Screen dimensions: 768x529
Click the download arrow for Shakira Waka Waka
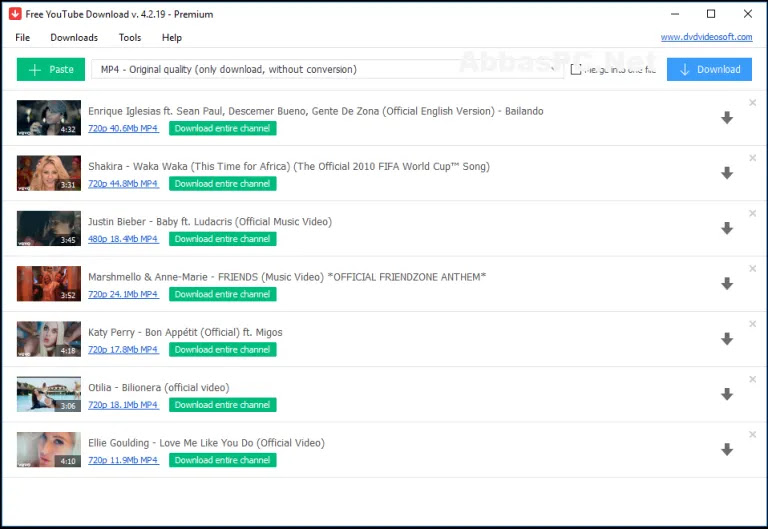727,173
